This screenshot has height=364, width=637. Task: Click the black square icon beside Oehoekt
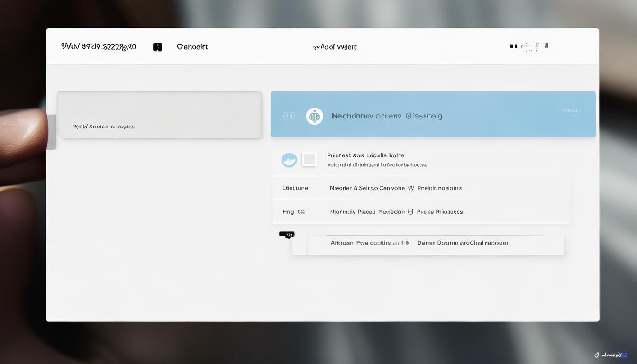click(x=157, y=47)
